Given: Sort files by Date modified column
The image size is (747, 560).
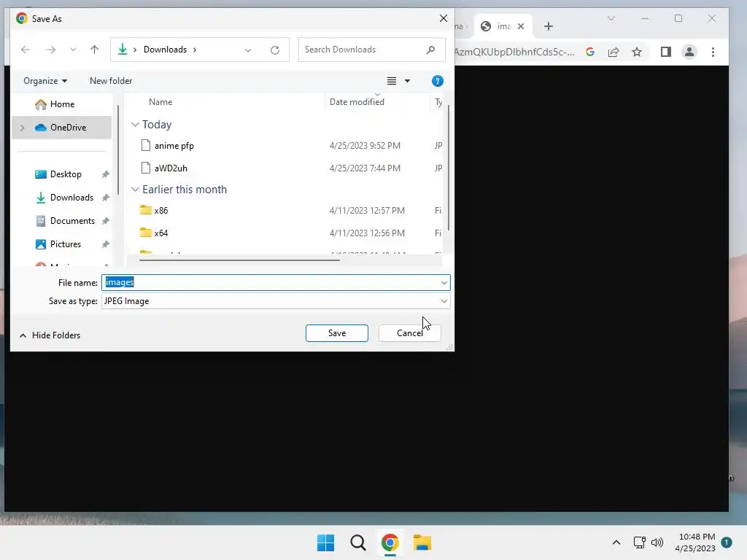Looking at the screenshot, I should coord(357,102).
